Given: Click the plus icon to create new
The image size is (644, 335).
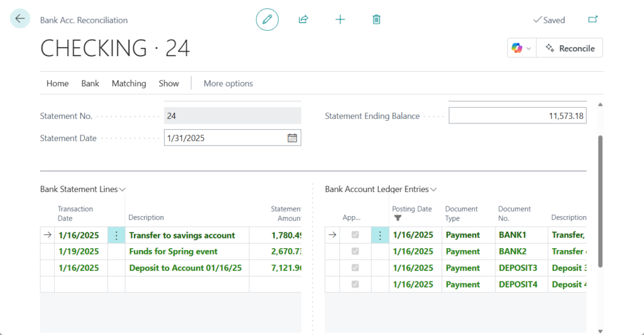Looking at the screenshot, I should [340, 20].
